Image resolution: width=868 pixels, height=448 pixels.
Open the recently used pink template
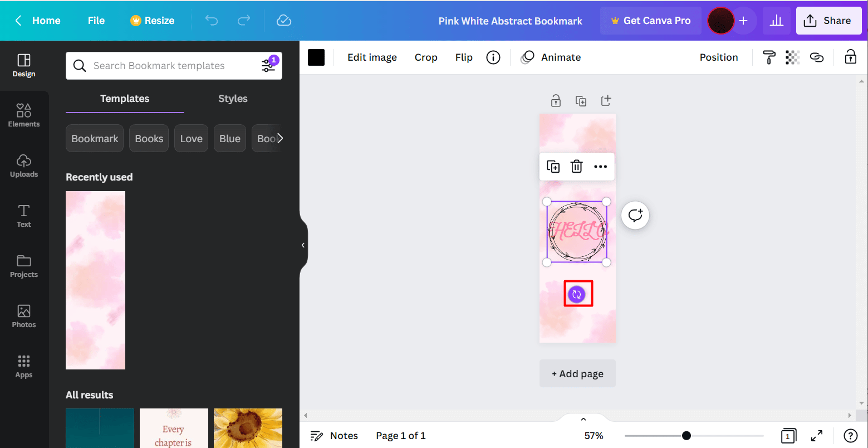pos(95,280)
